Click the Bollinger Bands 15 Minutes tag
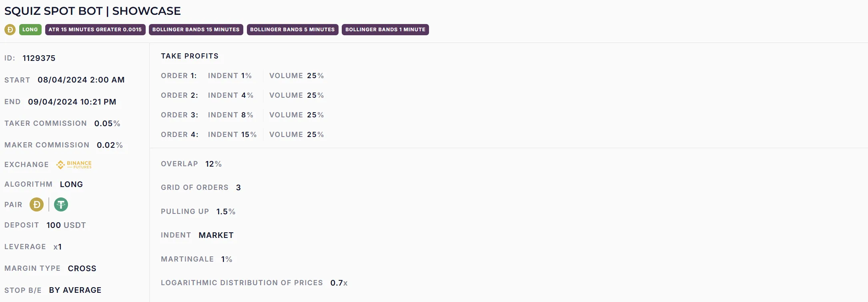This screenshot has width=868, height=302. [x=196, y=30]
